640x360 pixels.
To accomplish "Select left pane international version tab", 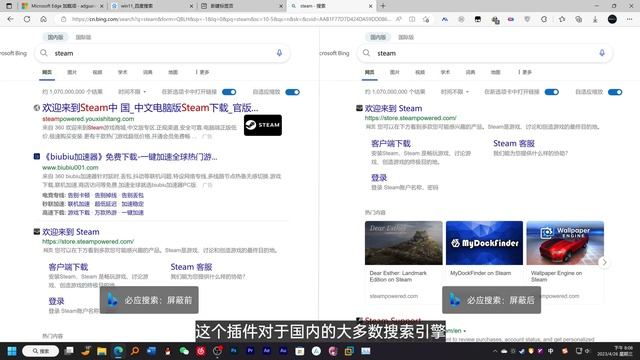I will [x=83, y=37].
